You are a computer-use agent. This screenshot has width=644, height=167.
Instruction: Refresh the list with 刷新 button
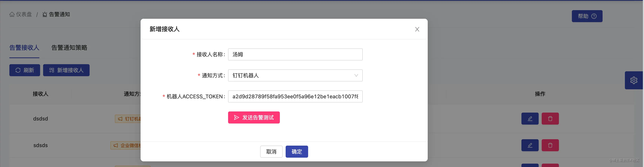pyautogui.click(x=25, y=70)
